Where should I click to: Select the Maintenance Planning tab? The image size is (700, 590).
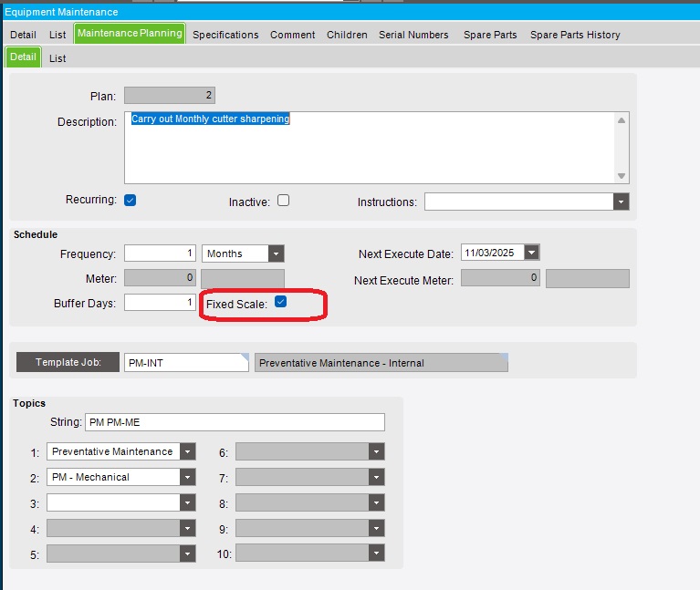(x=130, y=34)
